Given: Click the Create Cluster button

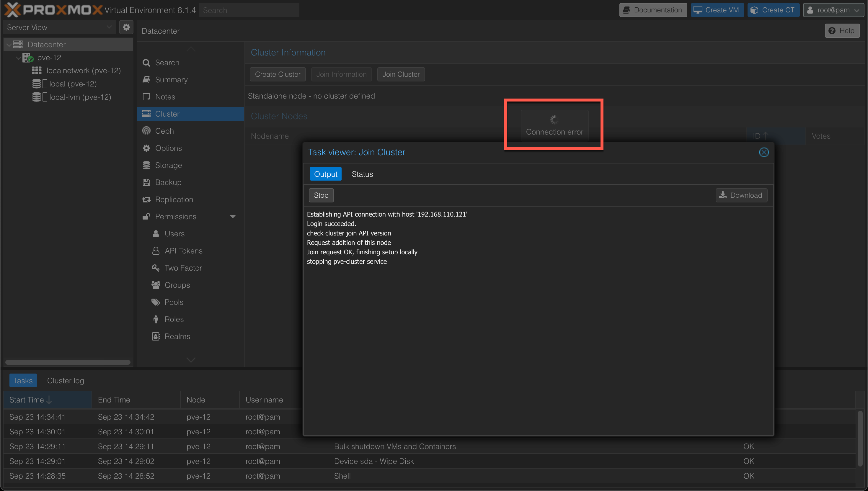Looking at the screenshot, I should 278,74.
